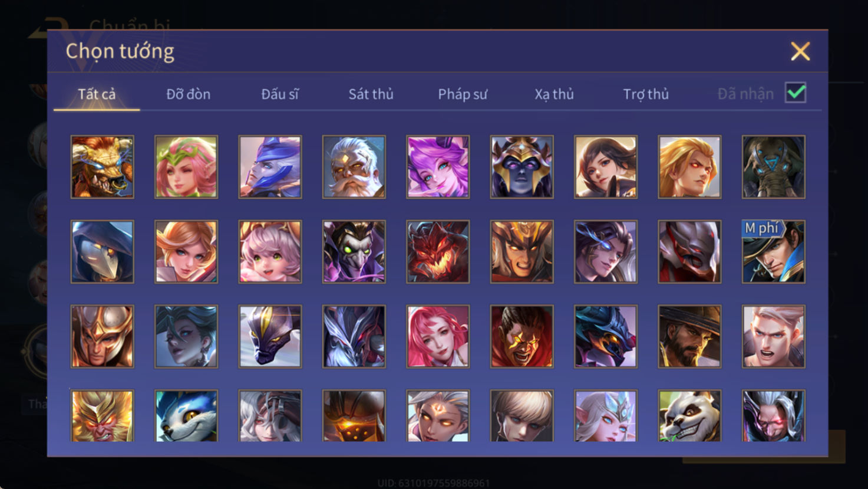Pick the cowboy hat bearded gunslinger hero
This screenshot has height=489, width=868.
pyautogui.click(x=689, y=337)
